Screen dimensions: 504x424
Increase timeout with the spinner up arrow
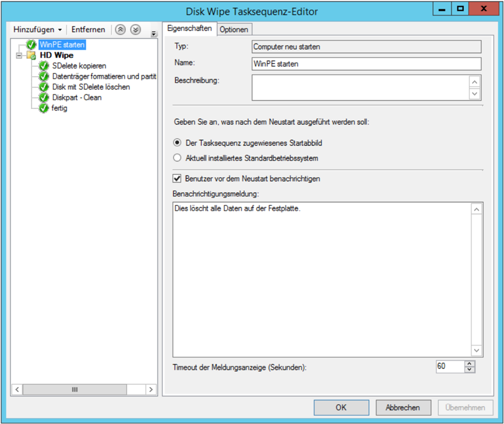(470, 363)
